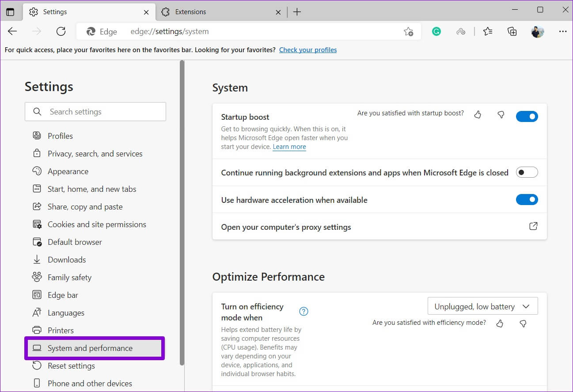573x392 pixels.
Task: Click the efficiency mode help question icon
Action: pos(304,312)
